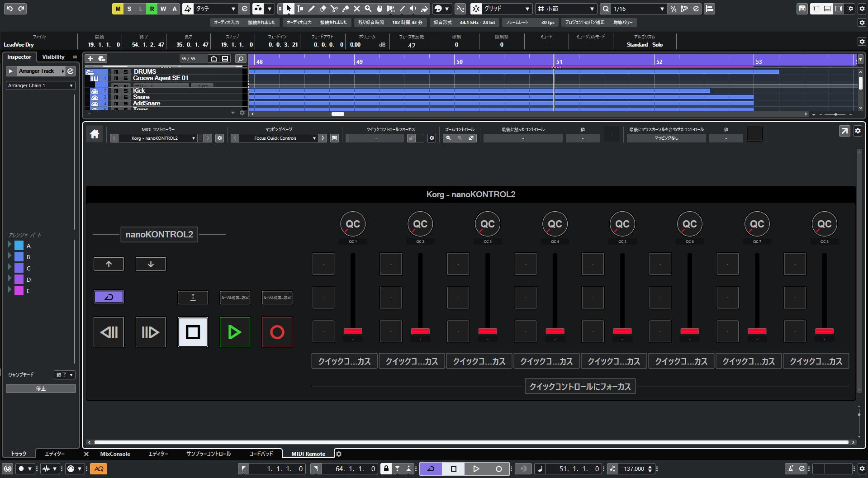Image resolution: width=868 pixels, height=478 pixels.
Task: Toggle Solo state button S in toolbar
Action: coord(129,9)
